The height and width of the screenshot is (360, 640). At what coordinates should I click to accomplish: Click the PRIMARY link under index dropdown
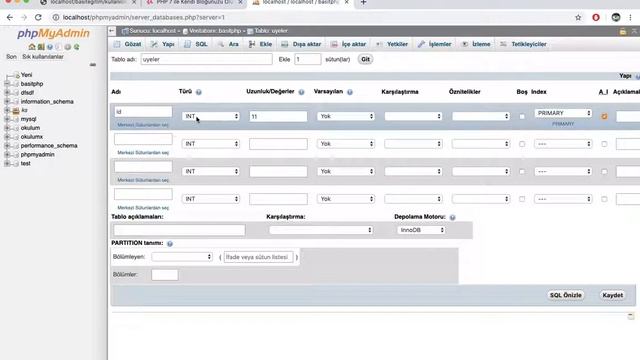point(563,124)
